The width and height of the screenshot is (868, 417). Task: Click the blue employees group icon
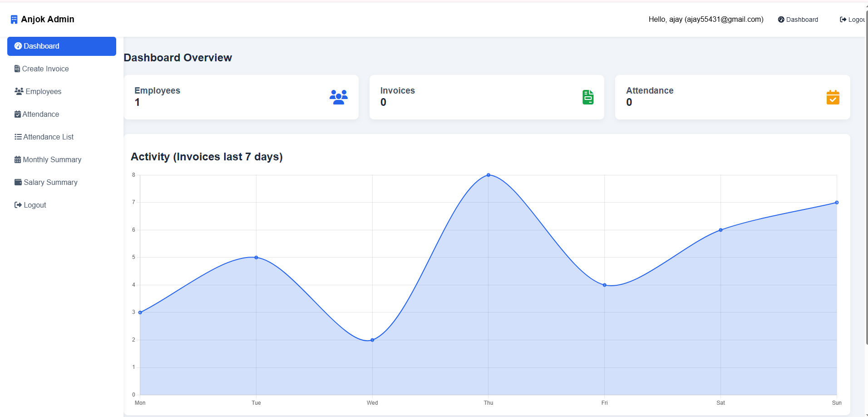click(x=339, y=97)
